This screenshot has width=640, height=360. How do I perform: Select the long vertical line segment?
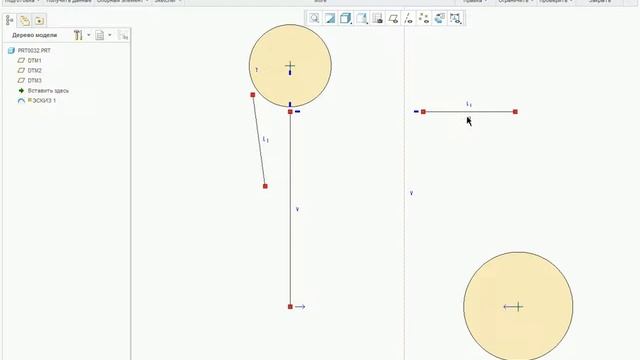[290, 209]
